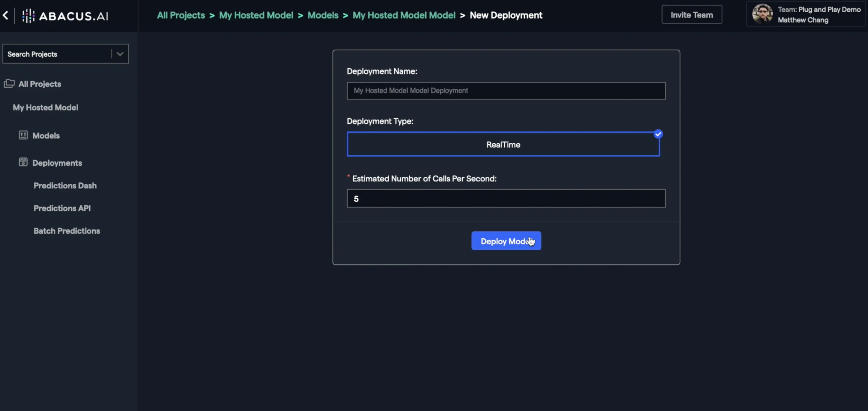868x411 pixels.
Task: Edit the Estimated Number of Calls Per Second field
Action: pyautogui.click(x=506, y=198)
